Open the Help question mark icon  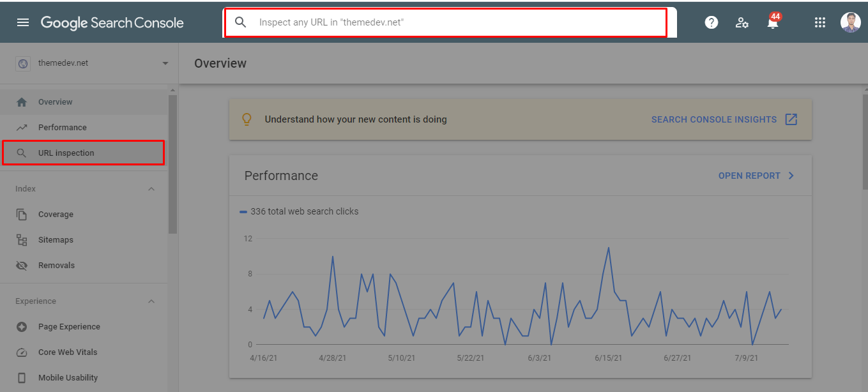[x=712, y=22]
